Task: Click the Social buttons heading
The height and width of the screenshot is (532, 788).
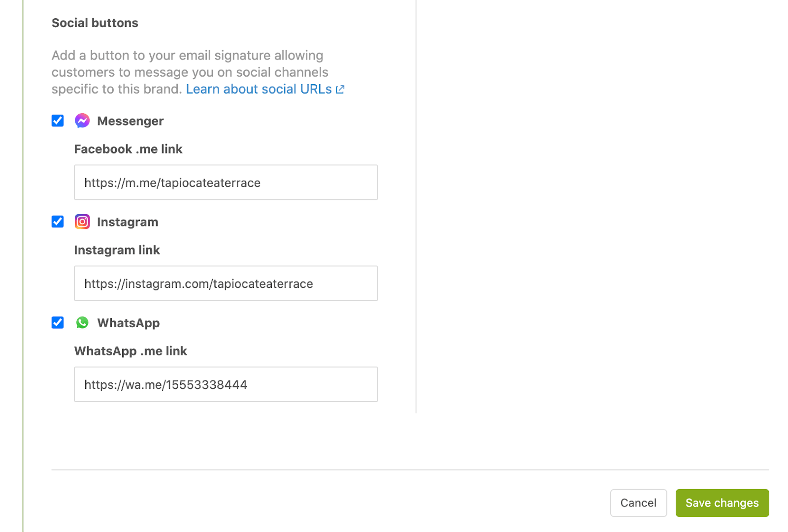Action: [x=95, y=23]
